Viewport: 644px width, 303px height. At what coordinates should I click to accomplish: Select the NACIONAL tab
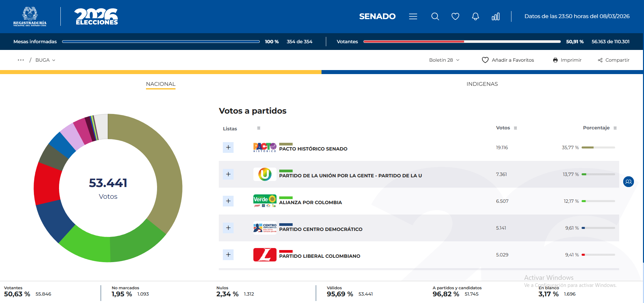point(161,84)
